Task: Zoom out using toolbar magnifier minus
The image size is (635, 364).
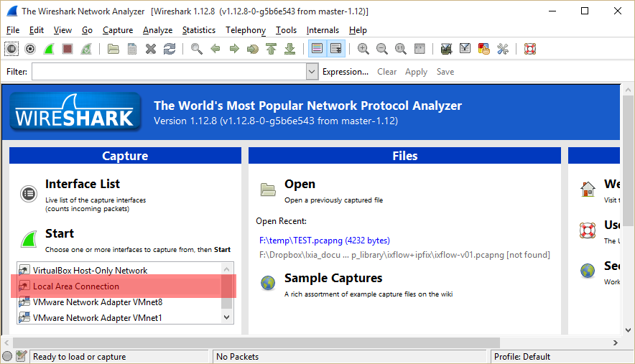Action: (x=382, y=49)
